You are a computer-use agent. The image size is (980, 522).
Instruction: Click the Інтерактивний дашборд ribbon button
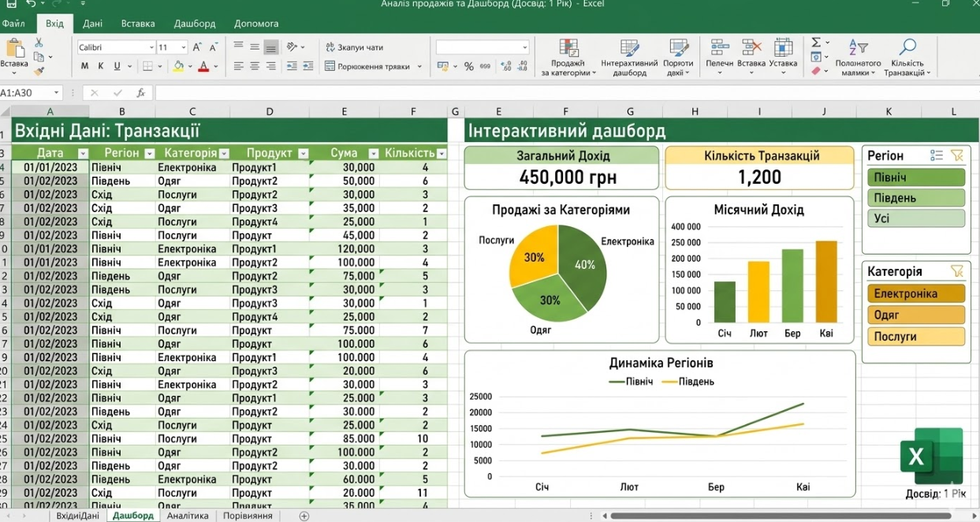click(629, 57)
